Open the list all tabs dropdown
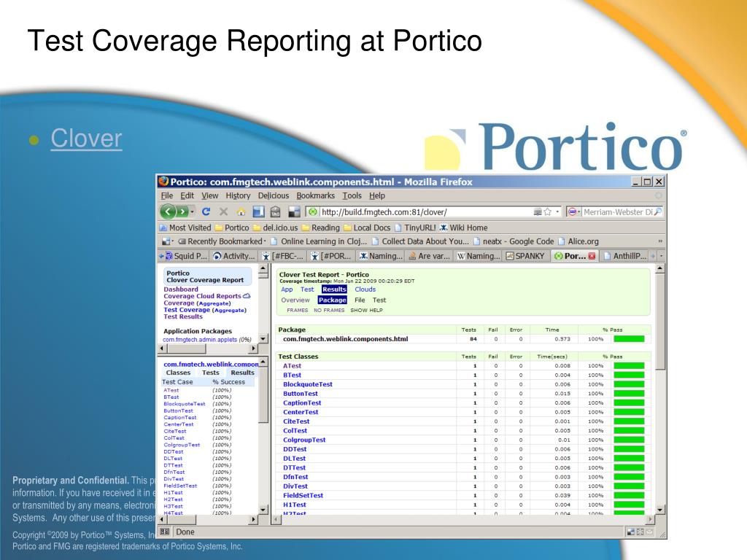 (x=661, y=256)
